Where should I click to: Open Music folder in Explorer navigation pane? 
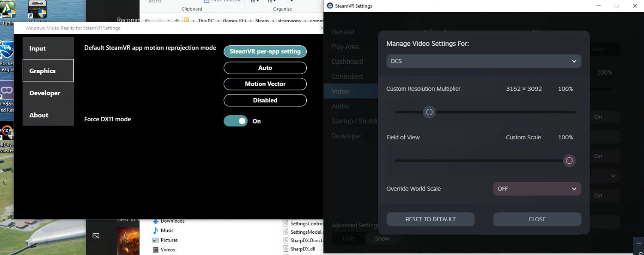tap(167, 230)
